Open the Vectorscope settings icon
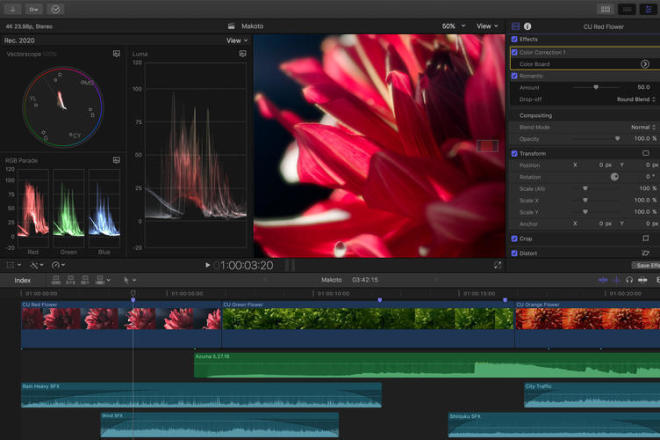The image size is (660, 440). click(117, 53)
